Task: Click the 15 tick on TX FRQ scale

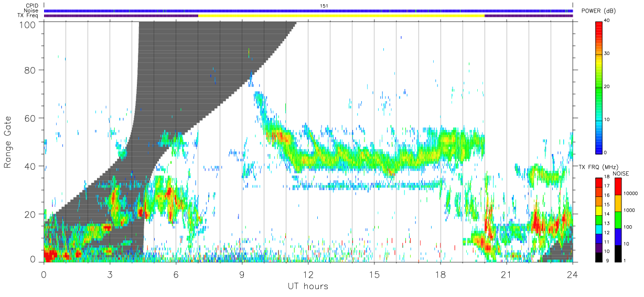Action: [x=607, y=205]
